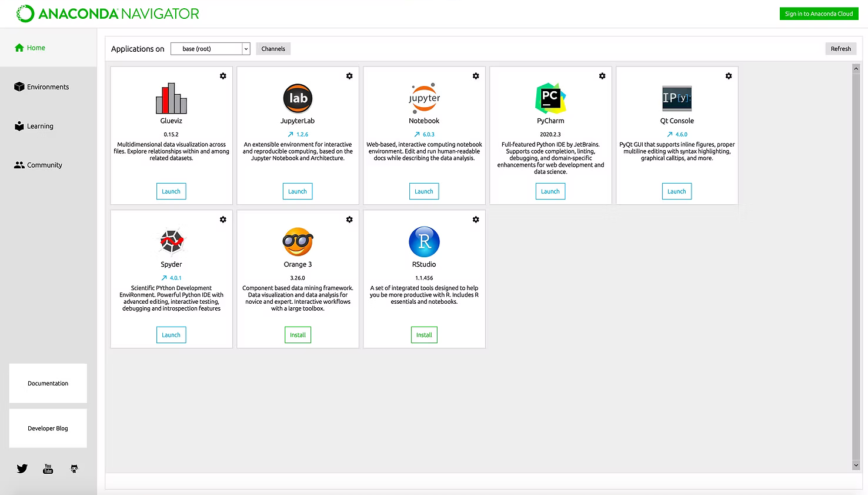Click the gear icon on the JupyterLab tile
This screenshot has height=495, width=868.
[349, 76]
